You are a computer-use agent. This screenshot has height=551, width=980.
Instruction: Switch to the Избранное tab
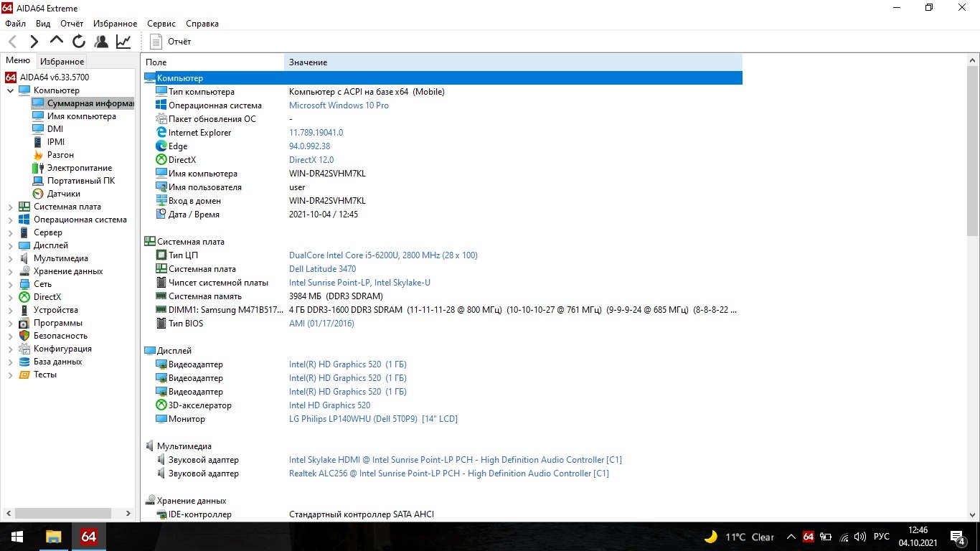[62, 62]
